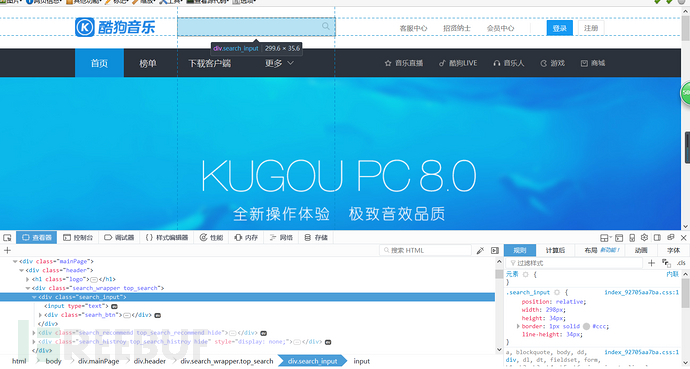Click the create new node plus icon
Image resolution: width=690 pixels, height=369 pixels.
pos(7,250)
